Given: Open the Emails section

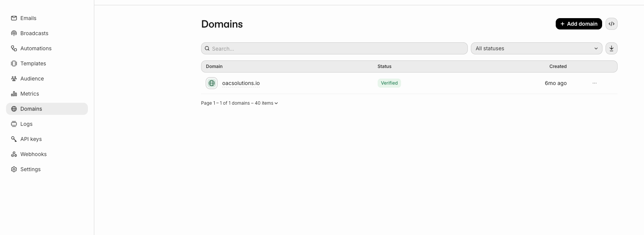Looking at the screenshot, I should 47,18.
